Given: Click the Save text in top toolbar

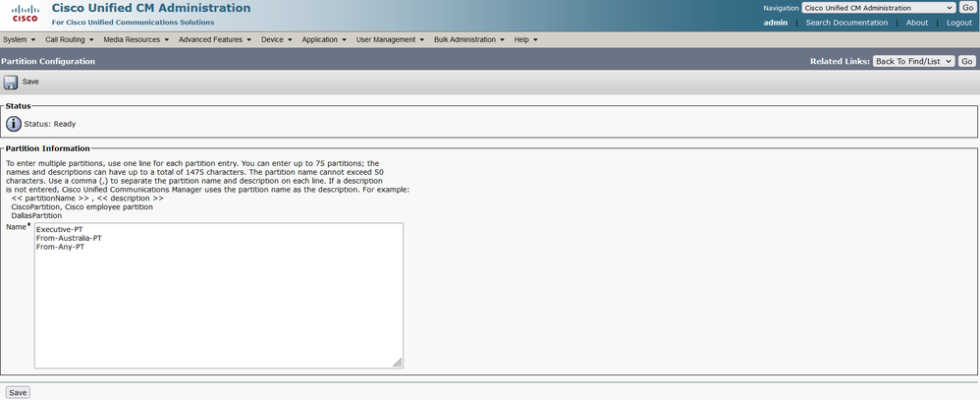Looking at the screenshot, I should pyautogui.click(x=30, y=82).
